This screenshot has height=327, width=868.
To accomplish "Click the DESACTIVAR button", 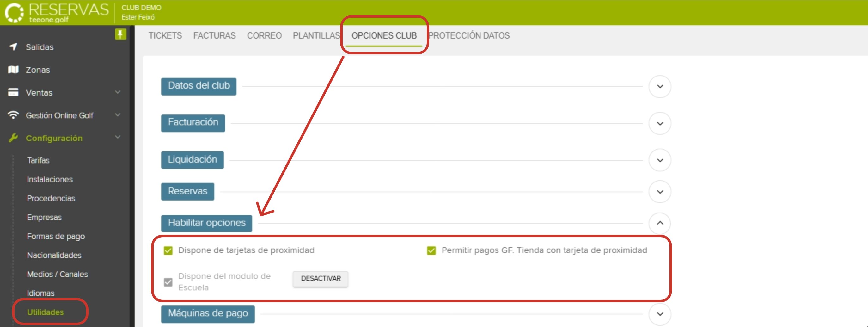I will coord(320,279).
